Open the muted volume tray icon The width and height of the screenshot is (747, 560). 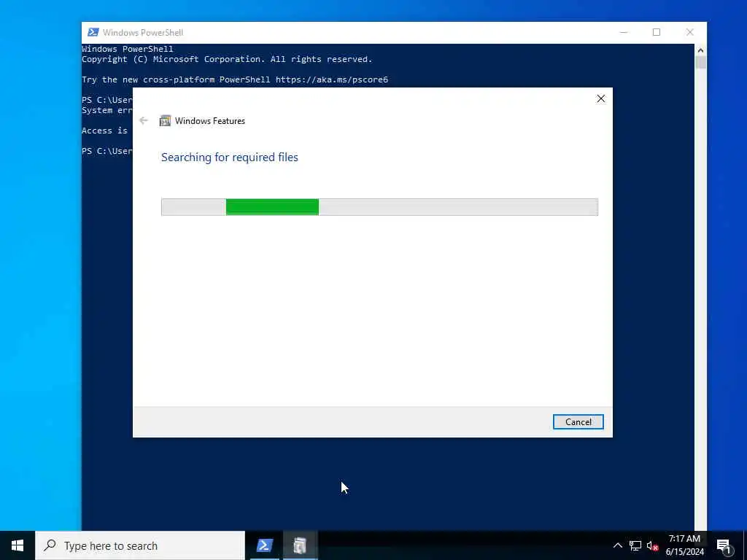(652, 545)
